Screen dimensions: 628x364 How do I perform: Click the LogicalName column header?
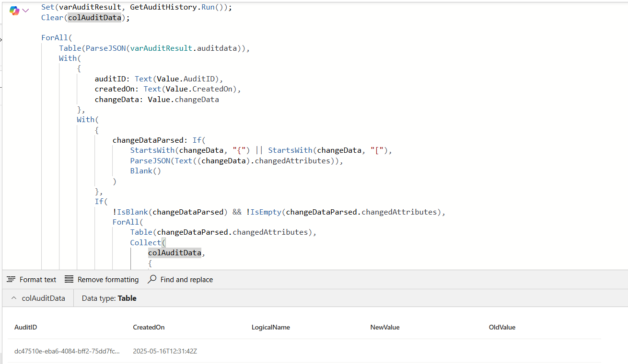[x=271, y=327]
